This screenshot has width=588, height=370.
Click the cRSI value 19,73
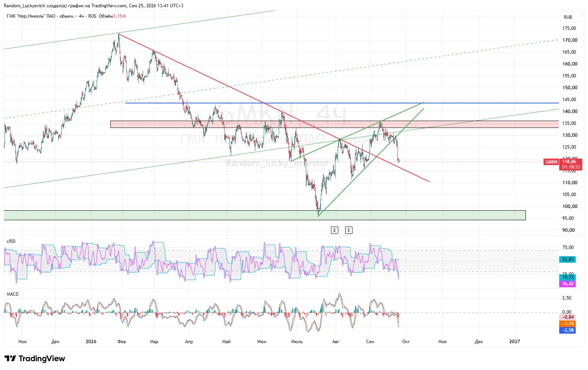568,277
